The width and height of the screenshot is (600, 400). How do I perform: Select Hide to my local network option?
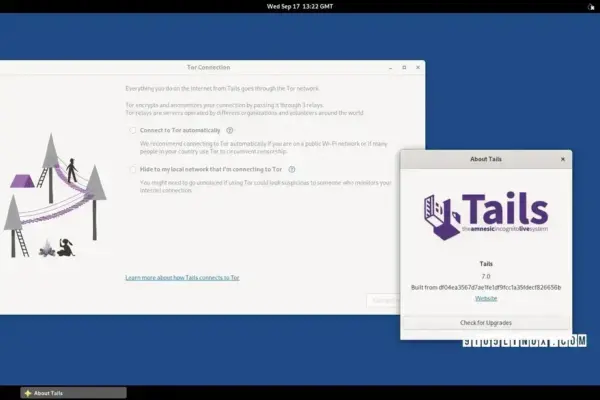(x=133, y=169)
